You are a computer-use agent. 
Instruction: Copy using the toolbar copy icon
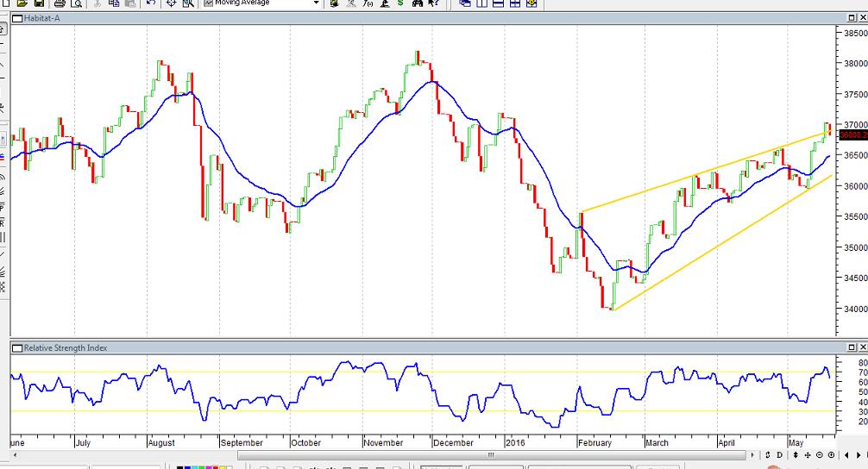(115, 3)
